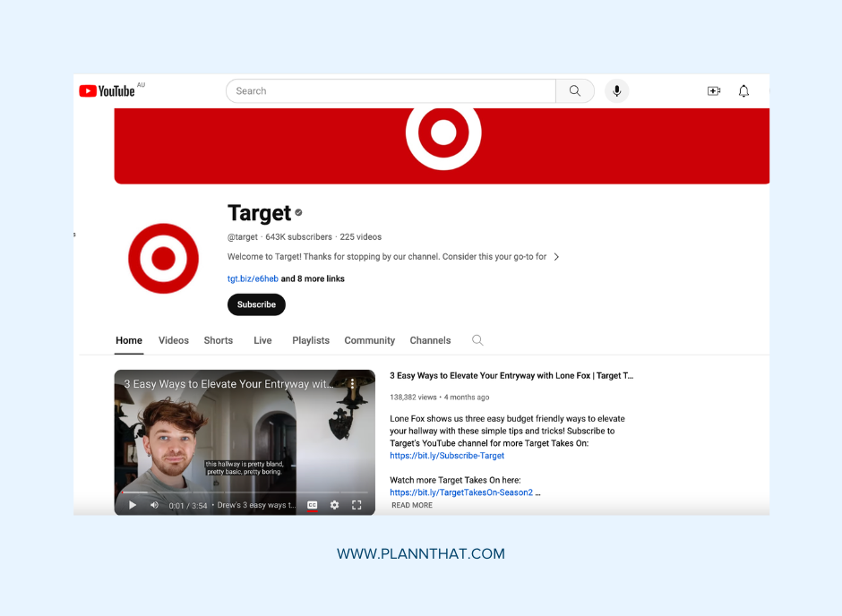This screenshot has height=616, width=842.
Task: Click the Target channel banner
Action: [x=442, y=145]
